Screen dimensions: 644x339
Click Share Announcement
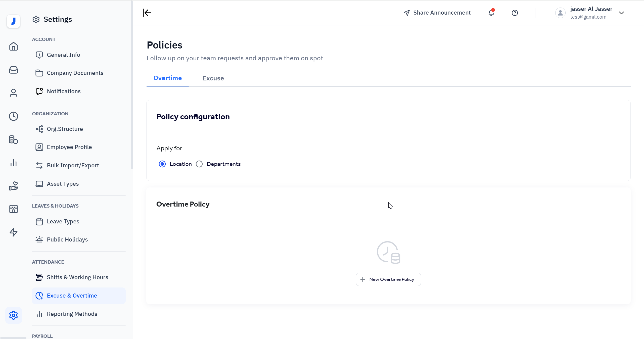437,13
